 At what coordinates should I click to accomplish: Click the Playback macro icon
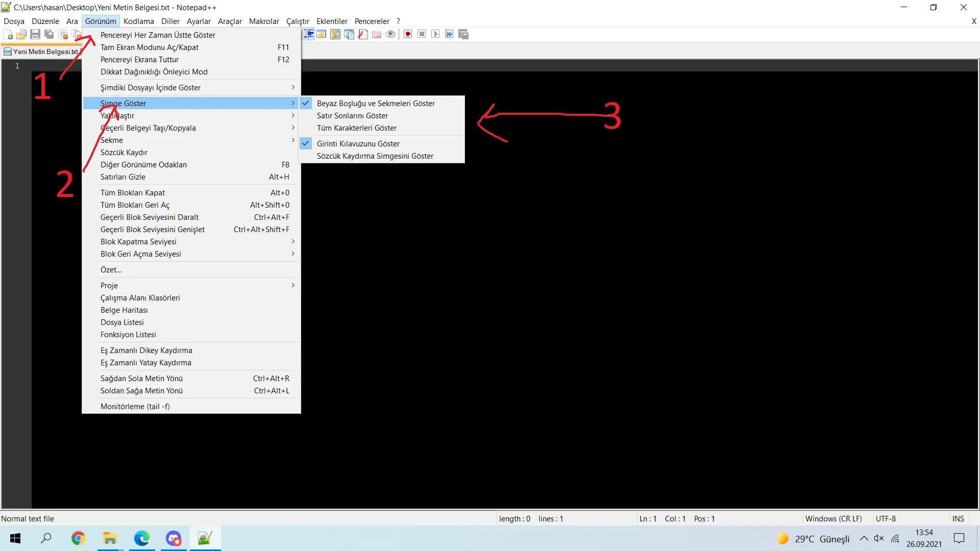[x=435, y=34]
